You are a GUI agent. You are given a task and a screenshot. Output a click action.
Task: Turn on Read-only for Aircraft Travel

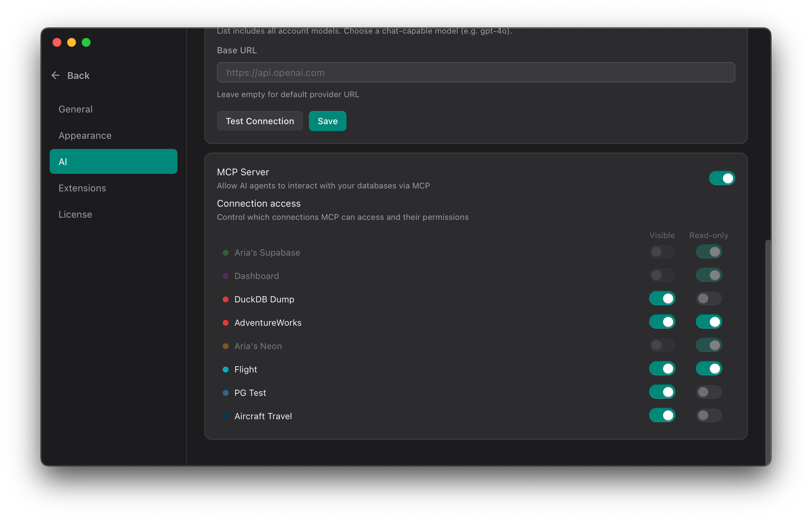[708, 416]
